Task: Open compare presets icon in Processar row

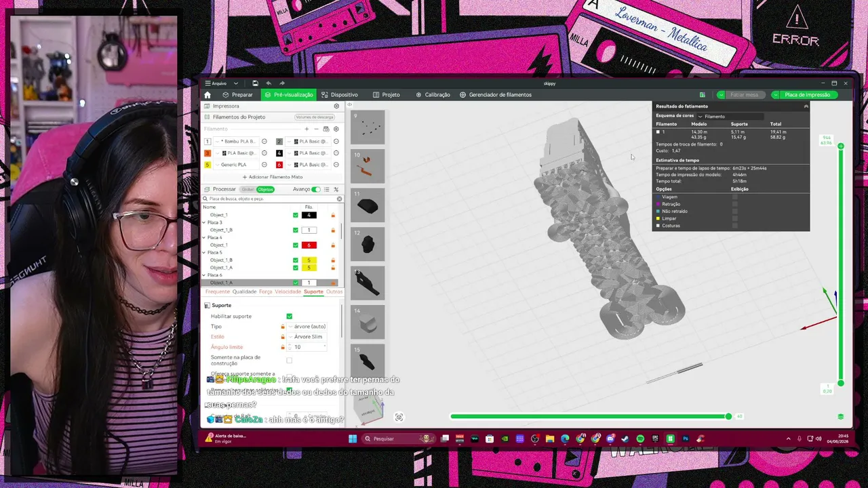Action: coord(336,190)
